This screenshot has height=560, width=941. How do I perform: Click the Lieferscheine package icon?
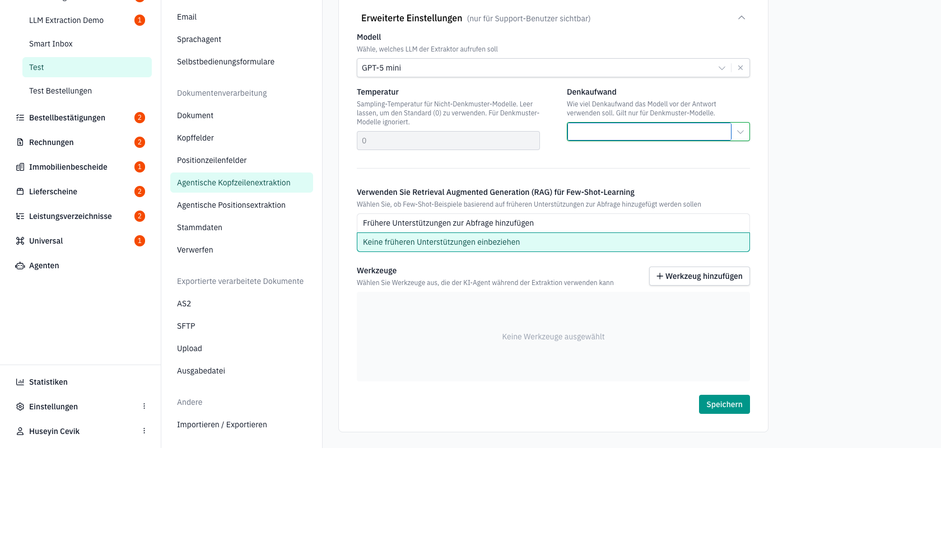pos(20,192)
